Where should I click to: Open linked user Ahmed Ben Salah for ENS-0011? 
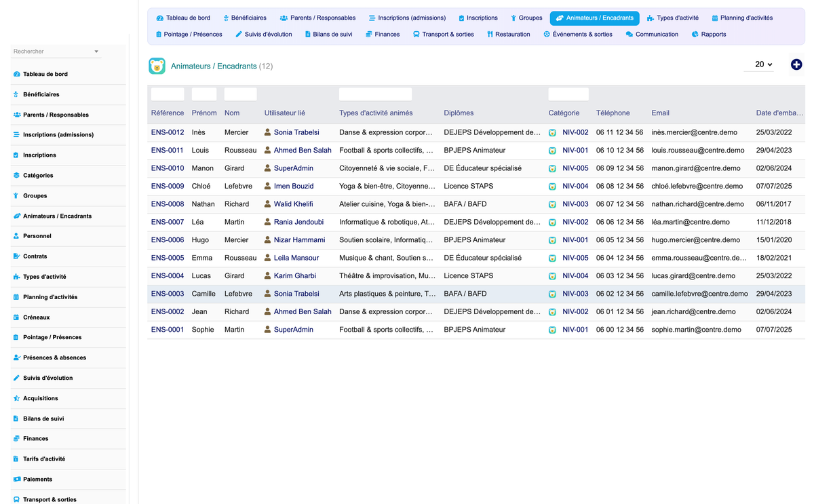click(303, 150)
